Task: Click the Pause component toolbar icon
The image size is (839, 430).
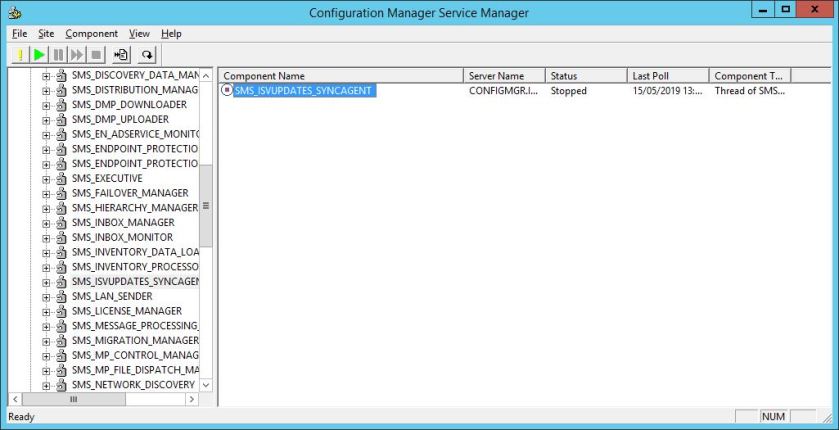Action: point(58,55)
